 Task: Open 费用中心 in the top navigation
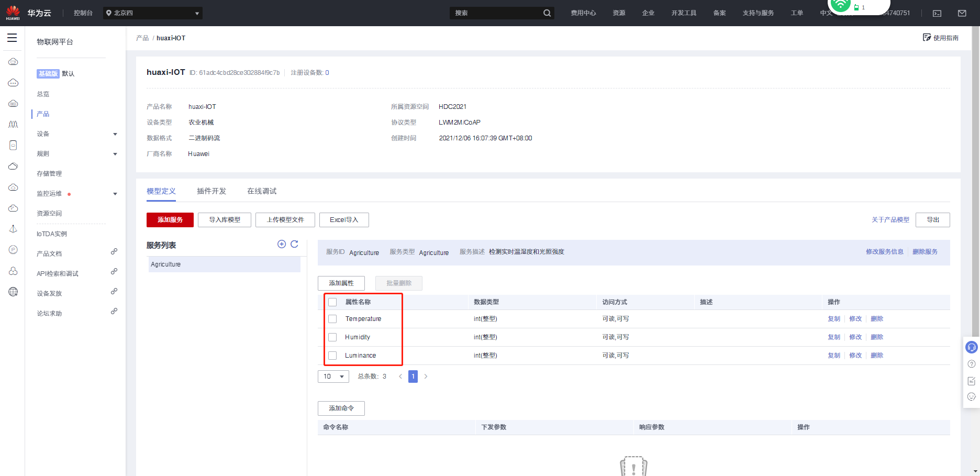583,13
